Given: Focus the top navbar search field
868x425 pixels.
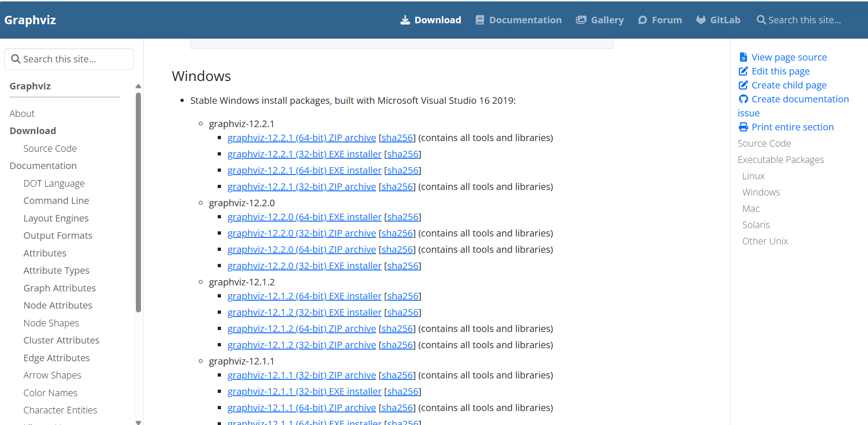Looking at the screenshot, I should [x=809, y=20].
